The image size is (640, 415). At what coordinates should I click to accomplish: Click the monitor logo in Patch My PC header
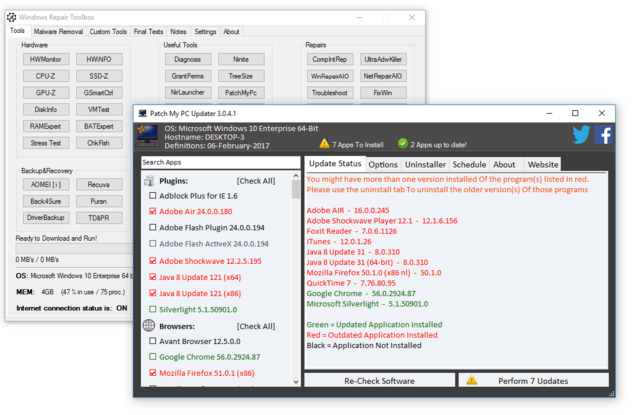(147, 136)
